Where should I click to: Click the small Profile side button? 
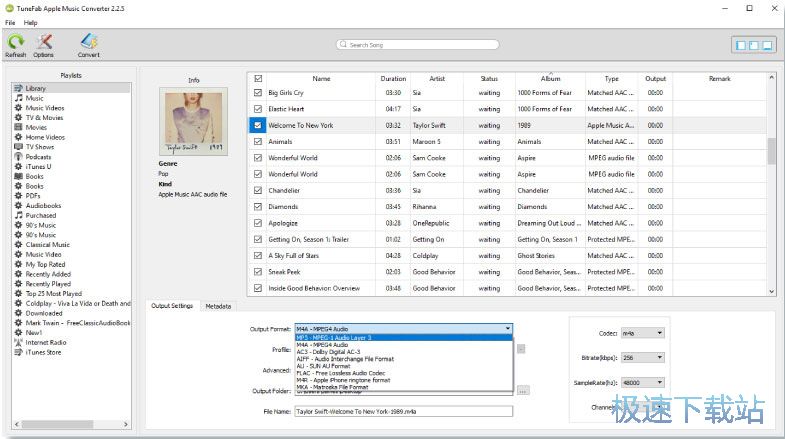[x=521, y=349]
